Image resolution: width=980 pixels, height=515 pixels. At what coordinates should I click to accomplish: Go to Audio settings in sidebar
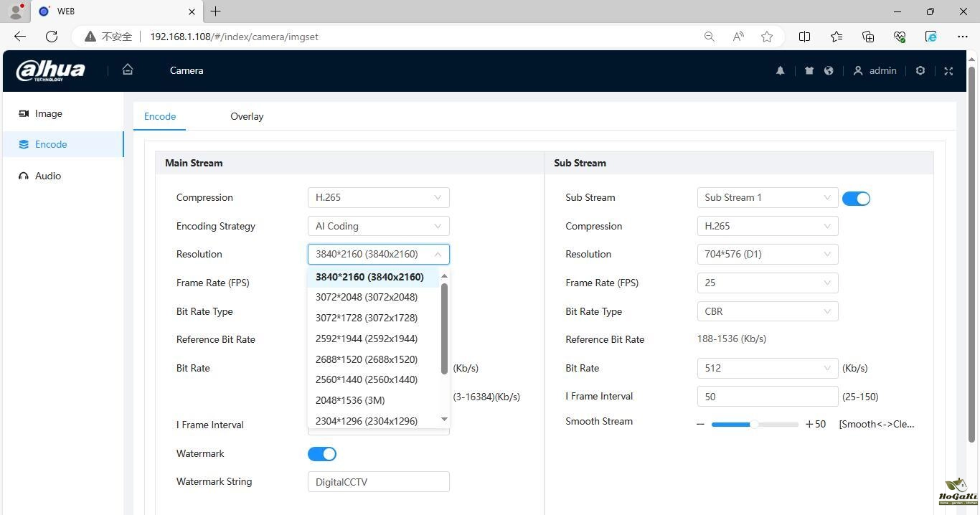48,176
